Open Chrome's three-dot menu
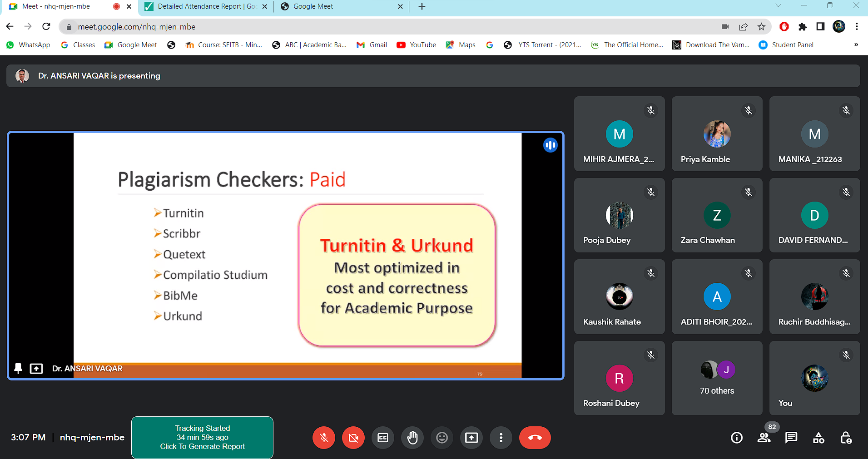This screenshot has width=868, height=459. click(x=857, y=27)
